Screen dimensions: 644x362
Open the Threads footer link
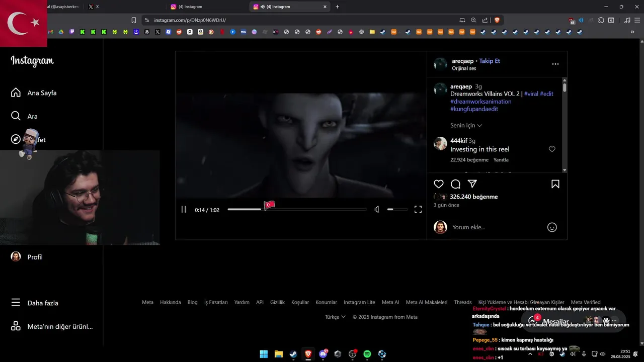[463, 302]
